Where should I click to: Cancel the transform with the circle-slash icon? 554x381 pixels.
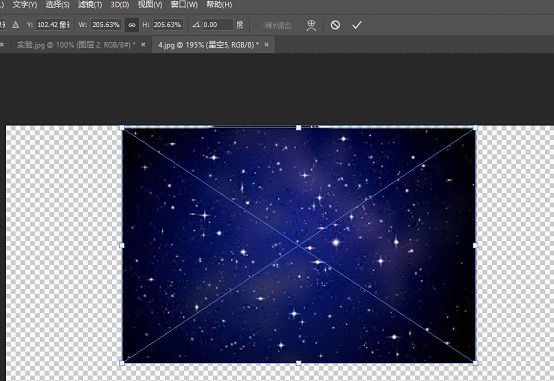tap(335, 25)
